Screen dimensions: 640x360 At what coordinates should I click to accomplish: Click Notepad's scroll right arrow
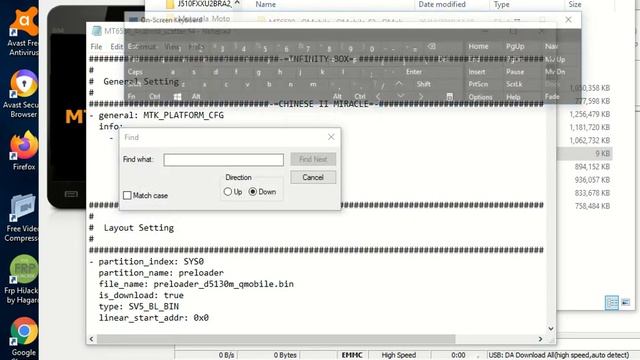coord(540,339)
